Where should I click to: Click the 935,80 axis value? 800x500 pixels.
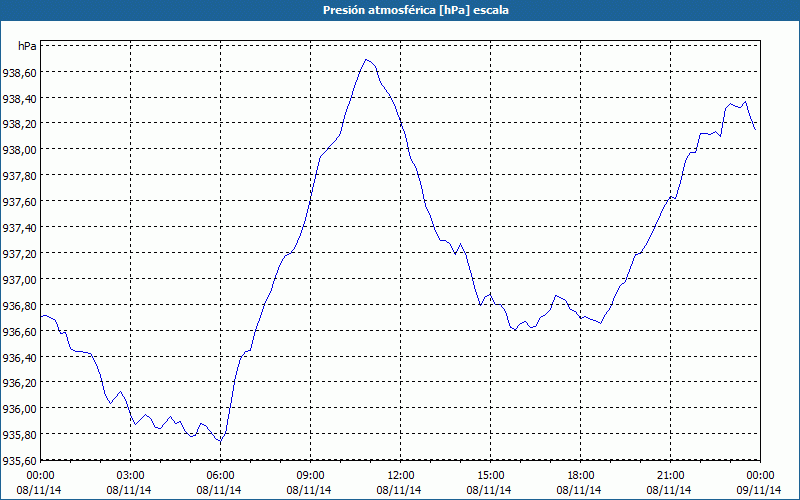pyautogui.click(x=19, y=435)
